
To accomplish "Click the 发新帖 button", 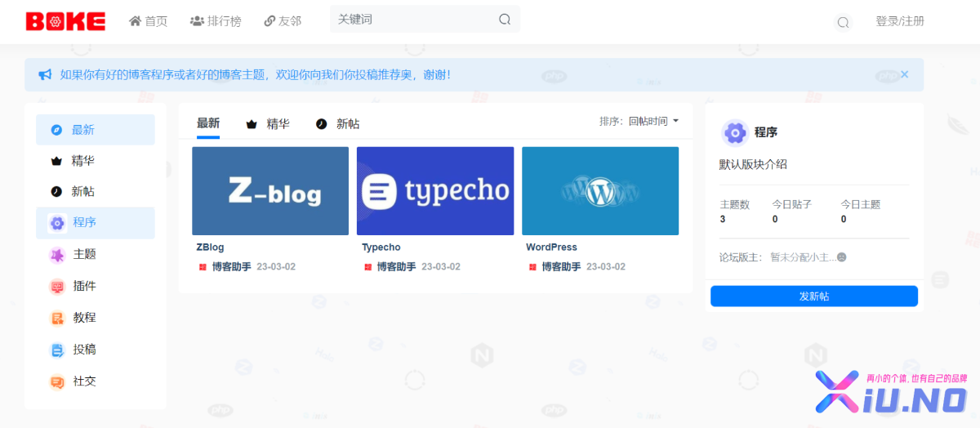I will click(x=814, y=296).
